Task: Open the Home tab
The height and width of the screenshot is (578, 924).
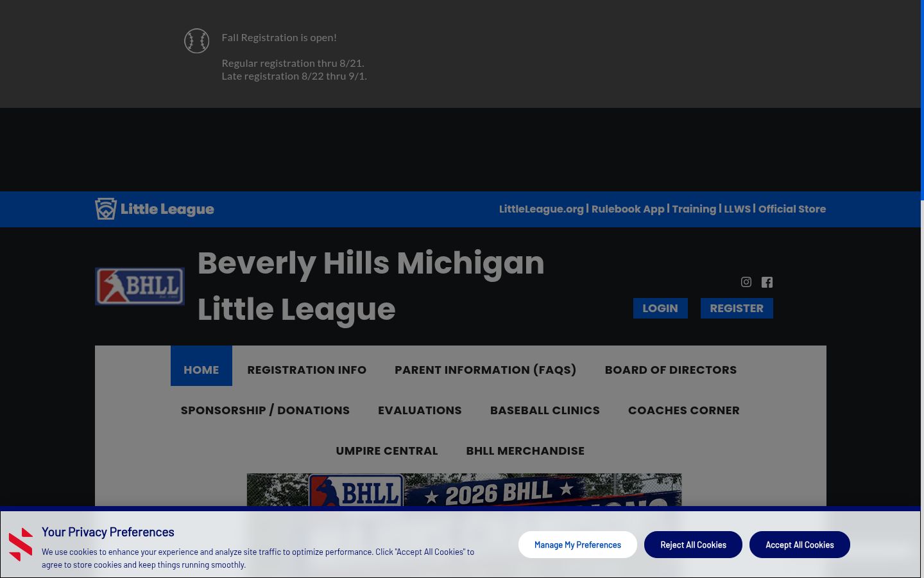Action: coord(201,369)
